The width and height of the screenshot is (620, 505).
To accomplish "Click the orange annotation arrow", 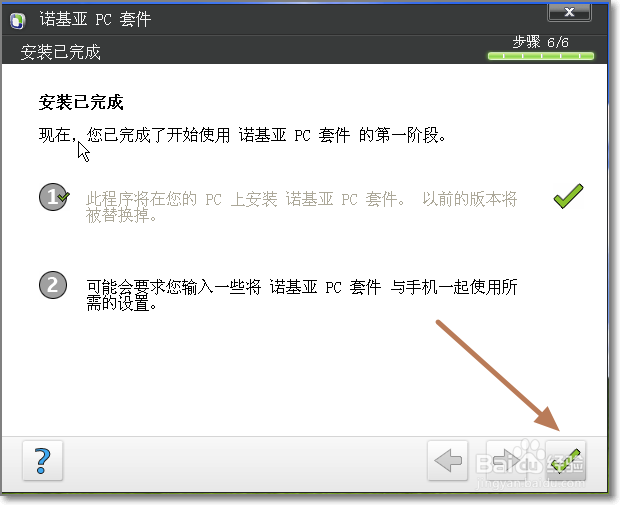I will pos(498,375).
